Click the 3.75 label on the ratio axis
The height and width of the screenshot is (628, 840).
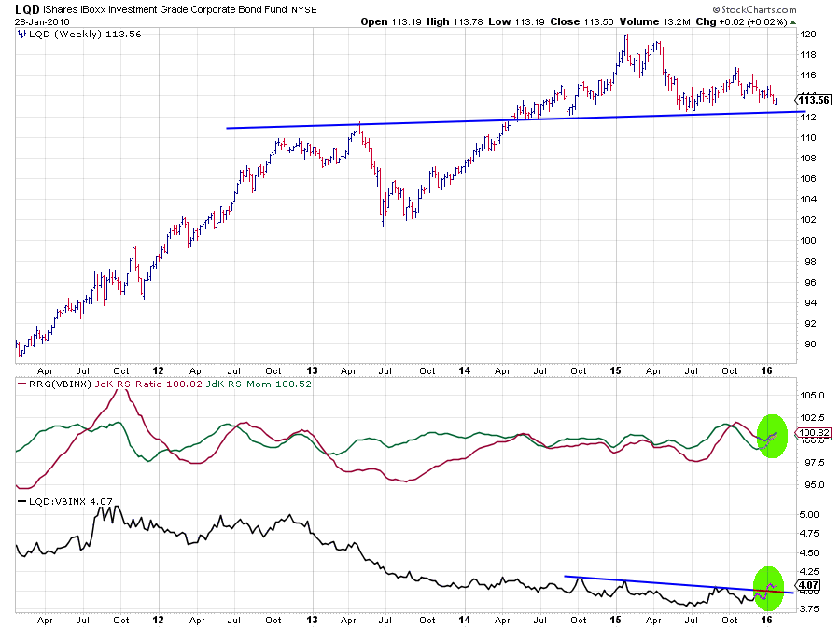point(809,609)
